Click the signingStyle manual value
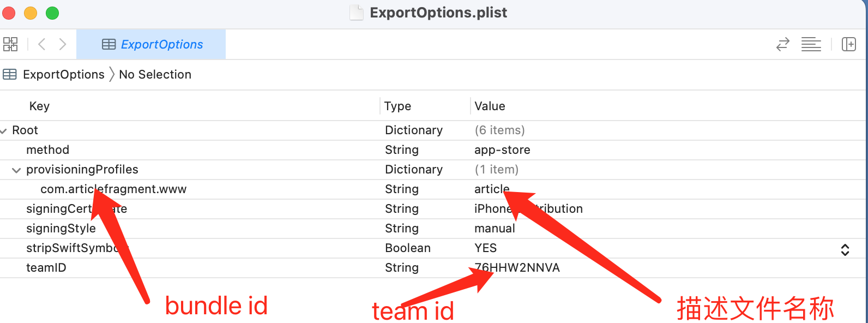The height and width of the screenshot is (323, 868). [495, 229]
